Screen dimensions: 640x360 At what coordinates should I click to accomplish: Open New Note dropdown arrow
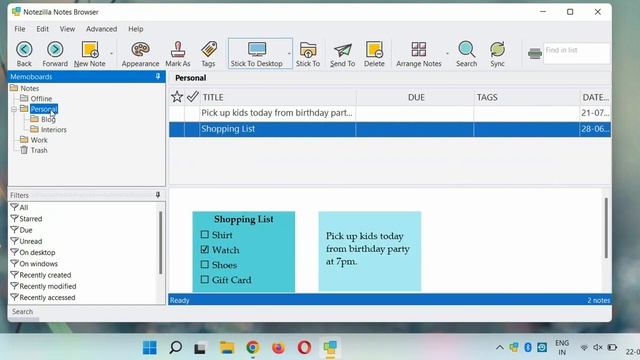111,53
